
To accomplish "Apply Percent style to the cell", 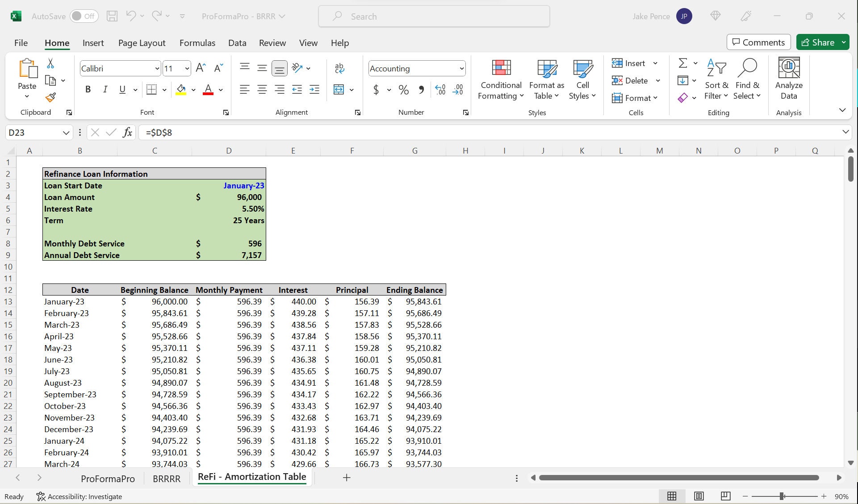I will pyautogui.click(x=404, y=89).
